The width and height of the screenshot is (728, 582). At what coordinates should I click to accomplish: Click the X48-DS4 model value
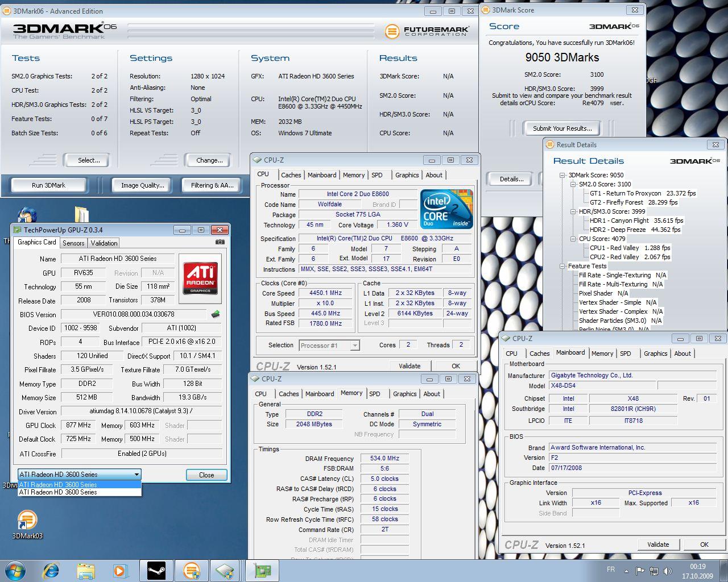[x=602, y=385]
